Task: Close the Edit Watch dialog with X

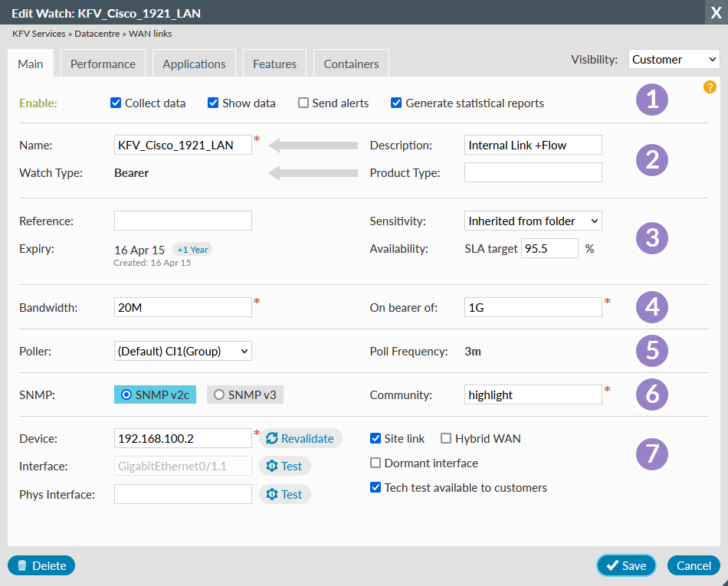Action: [715, 12]
